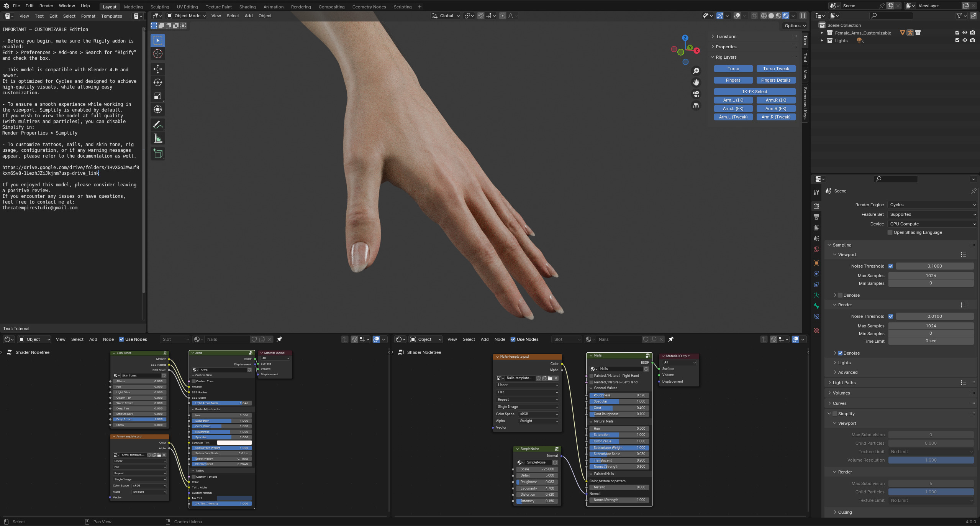Click the viewport Max Samples field
980x526 pixels.
click(x=931, y=276)
